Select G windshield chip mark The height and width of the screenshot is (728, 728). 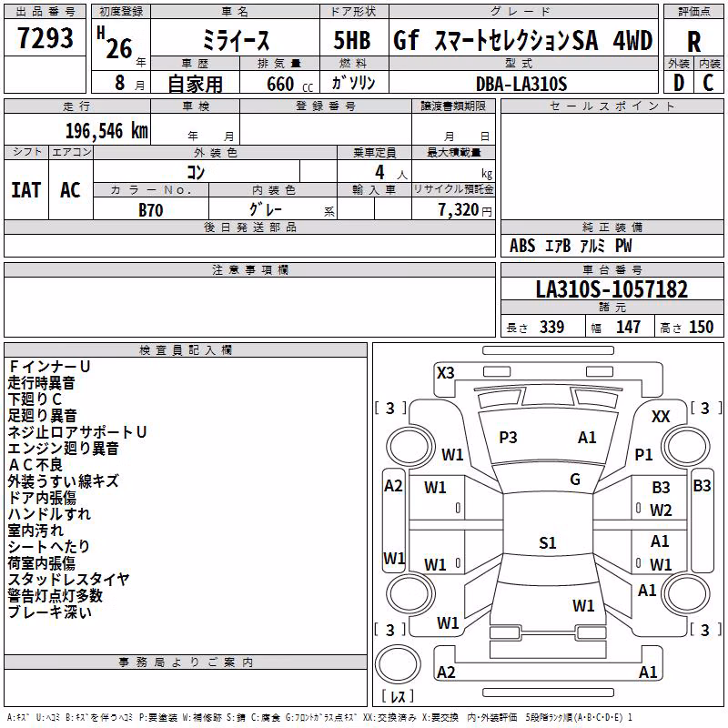(575, 480)
